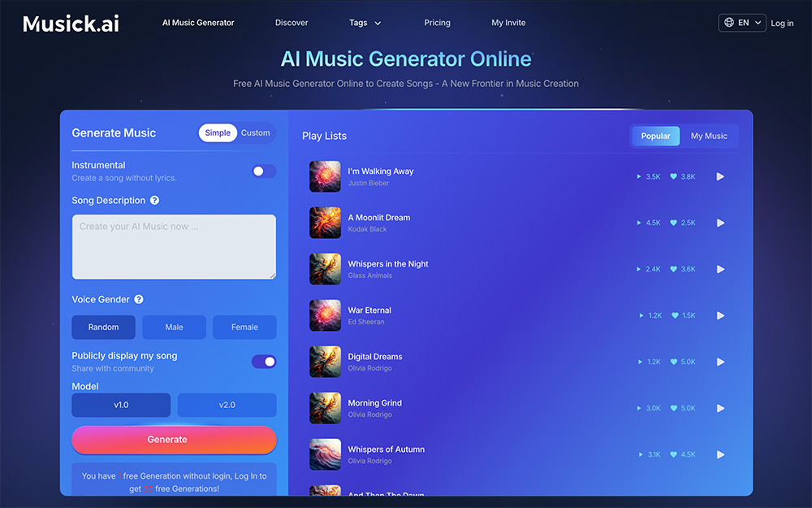This screenshot has width=812, height=508.
Task: Play the War Eternal track
Action: click(x=720, y=315)
